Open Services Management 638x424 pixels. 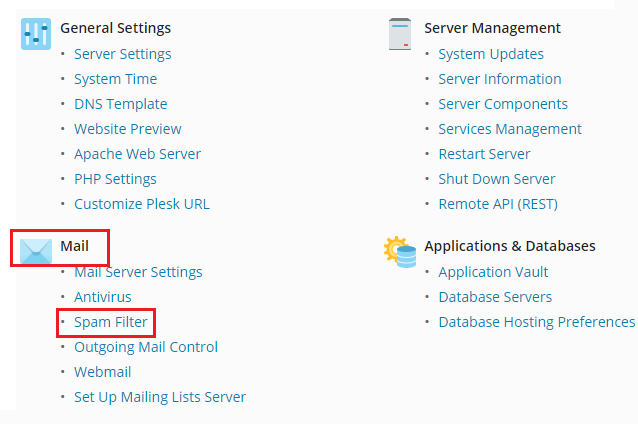tap(509, 129)
